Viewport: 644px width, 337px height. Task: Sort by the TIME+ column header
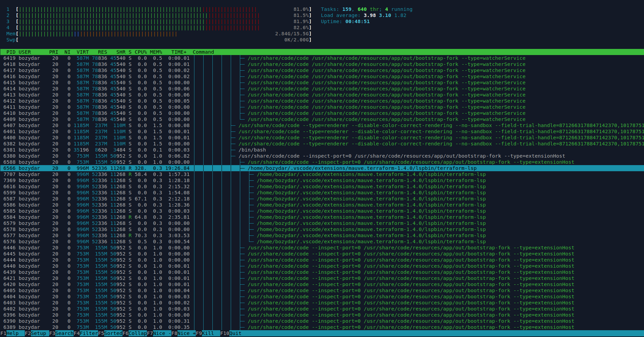tap(179, 52)
